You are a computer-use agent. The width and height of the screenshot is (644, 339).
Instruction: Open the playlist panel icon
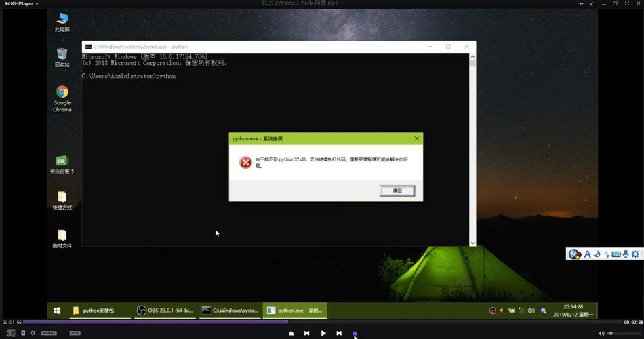click(22, 333)
